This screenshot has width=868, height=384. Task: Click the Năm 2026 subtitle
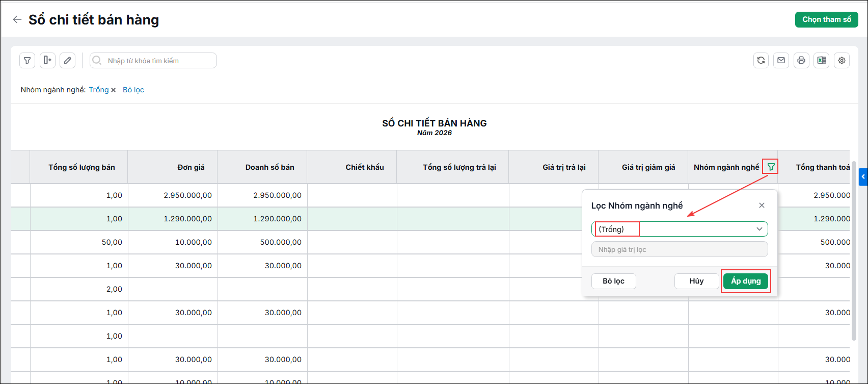pyautogui.click(x=435, y=133)
